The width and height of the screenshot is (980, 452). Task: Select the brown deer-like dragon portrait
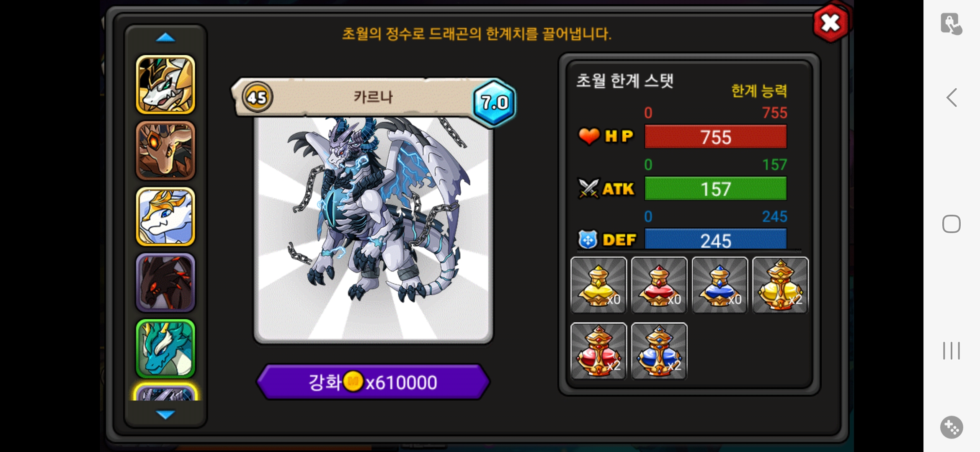coord(165,151)
